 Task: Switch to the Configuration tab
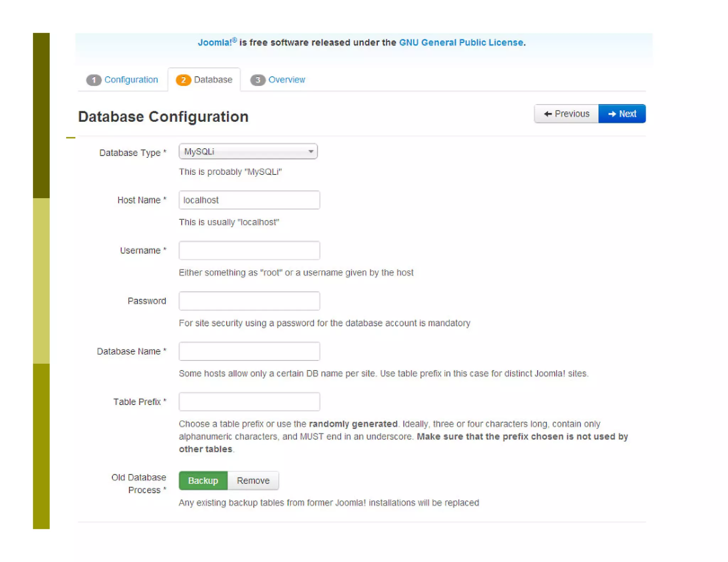click(131, 80)
